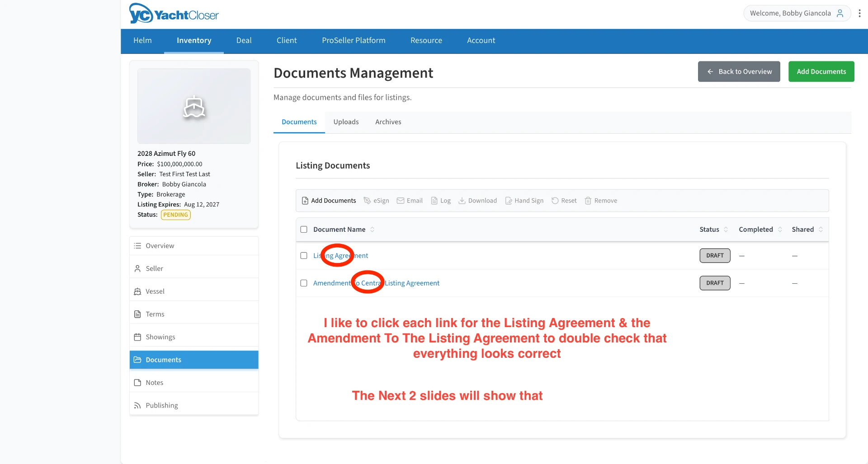Click the Email label in toolbar
Viewport: 868px width, 464px height.
pos(415,201)
